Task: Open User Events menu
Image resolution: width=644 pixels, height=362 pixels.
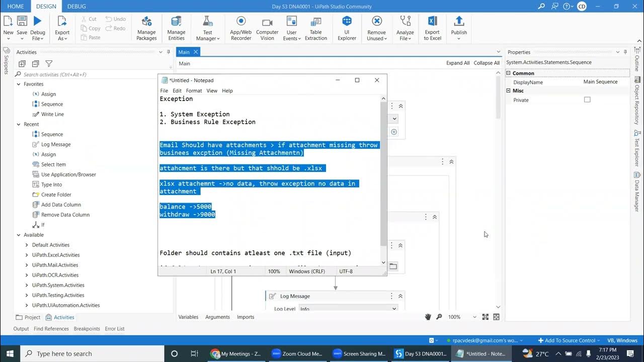Action: point(292,28)
